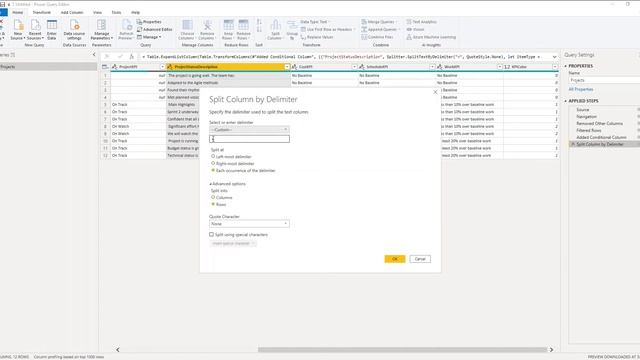The width and height of the screenshot is (640, 360).
Task: Switch to the Transform ribbon tab
Action: pyautogui.click(x=42, y=13)
